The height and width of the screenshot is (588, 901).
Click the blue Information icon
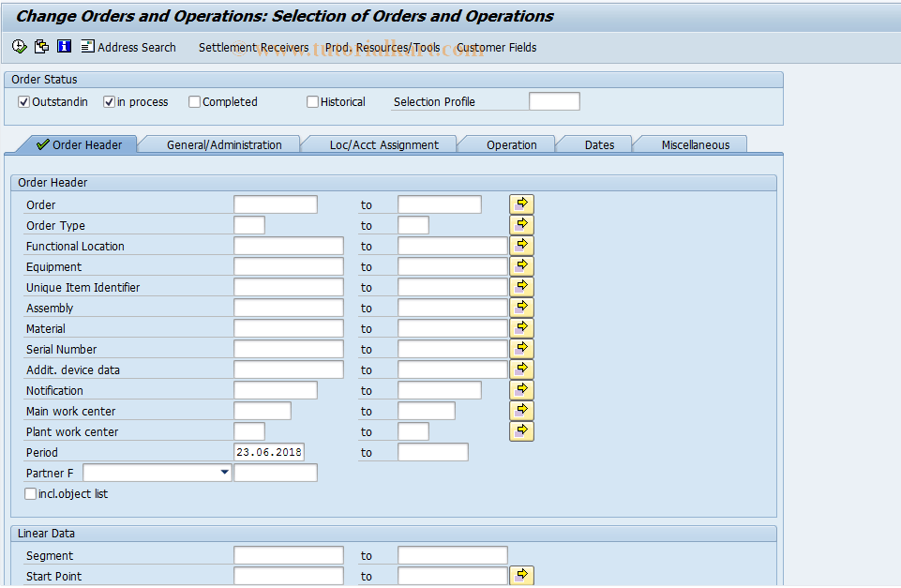point(64,46)
